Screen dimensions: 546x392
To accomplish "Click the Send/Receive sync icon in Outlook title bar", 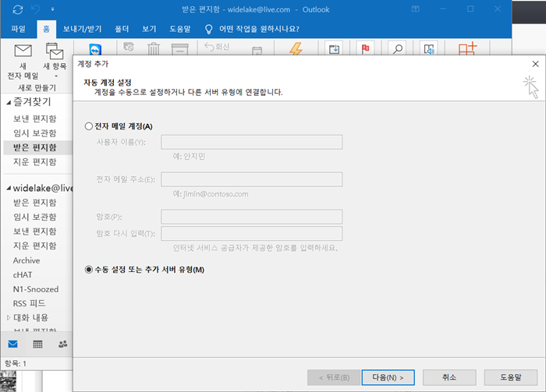I will click(x=17, y=9).
